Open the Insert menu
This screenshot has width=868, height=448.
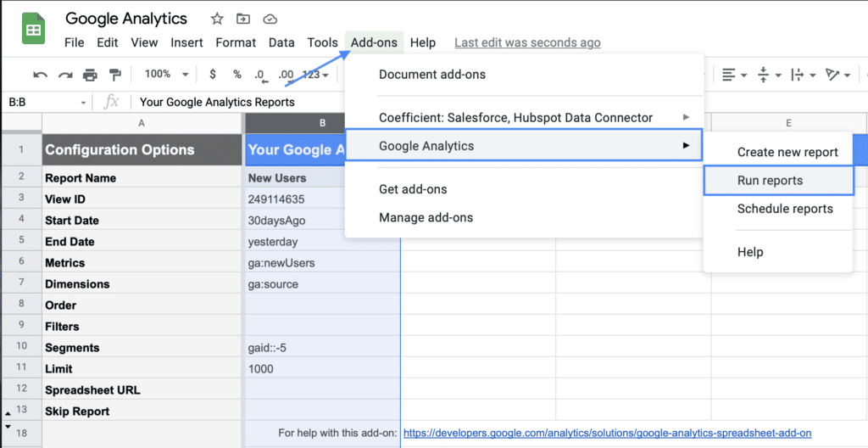click(186, 42)
